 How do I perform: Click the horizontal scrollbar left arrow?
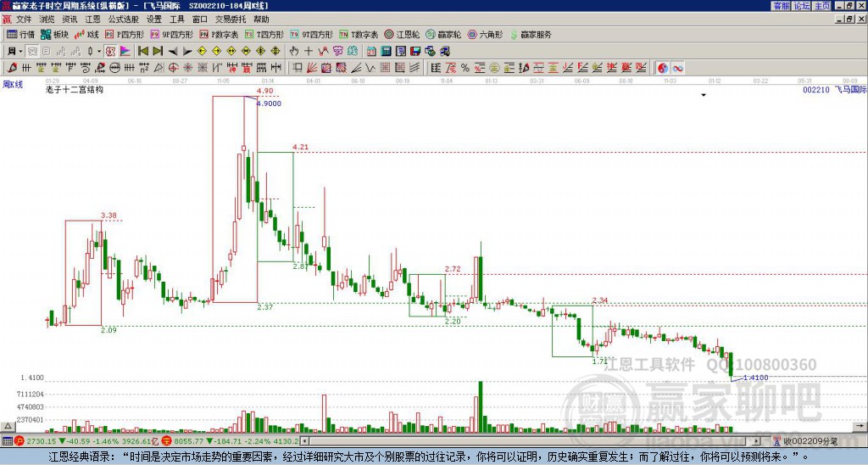click(x=305, y=441)
